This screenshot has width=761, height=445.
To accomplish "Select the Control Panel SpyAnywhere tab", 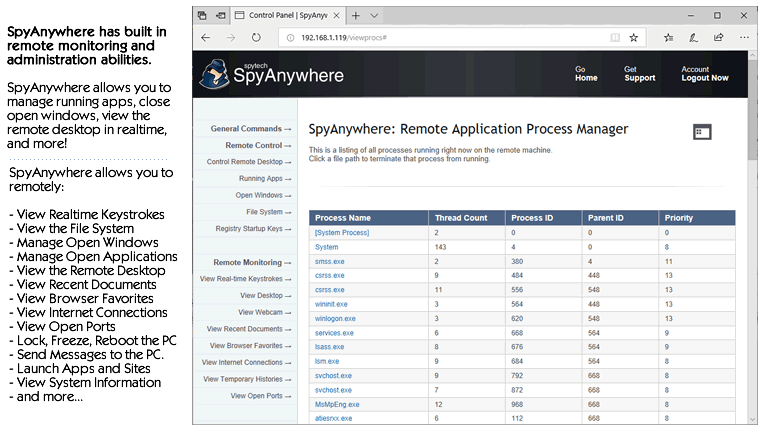I will pyautogui.click(x=288, y=16).
